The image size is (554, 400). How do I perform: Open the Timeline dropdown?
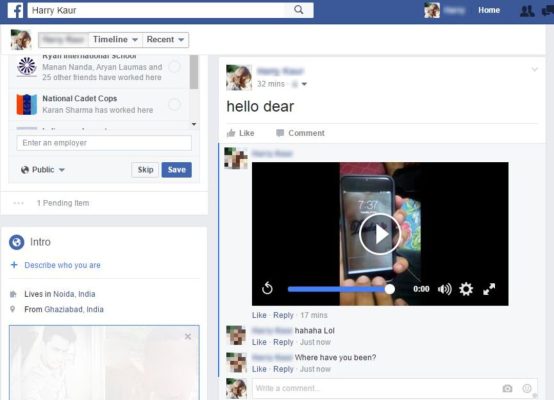(115, 40)
